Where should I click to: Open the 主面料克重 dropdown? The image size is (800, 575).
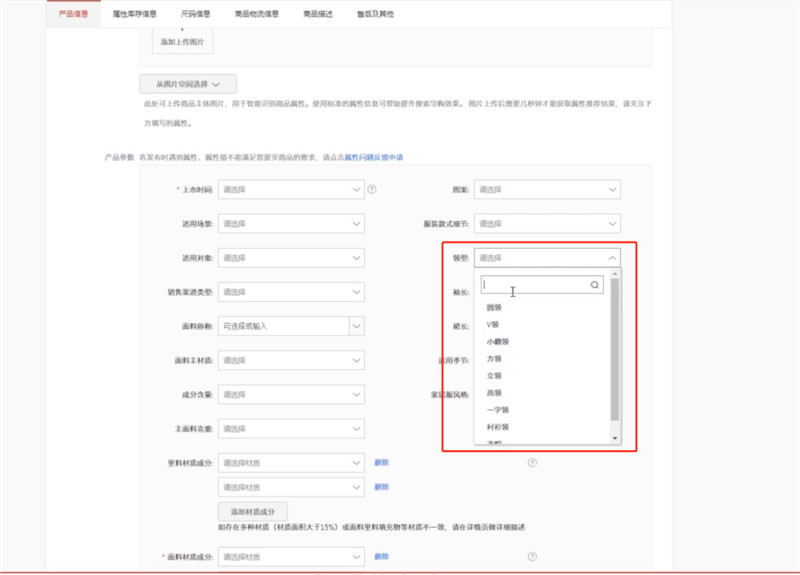(x=291, y=429)
